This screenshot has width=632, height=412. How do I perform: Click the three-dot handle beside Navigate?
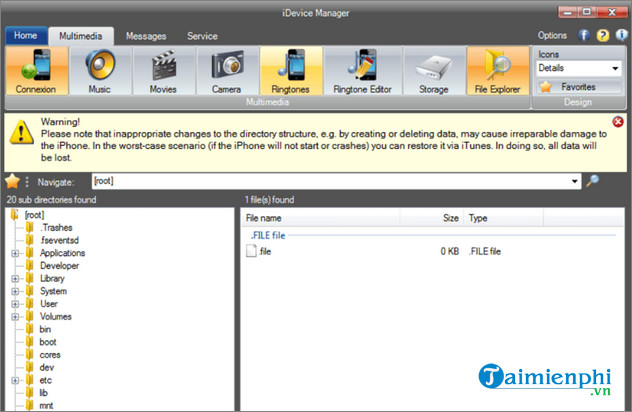point(27,182)
